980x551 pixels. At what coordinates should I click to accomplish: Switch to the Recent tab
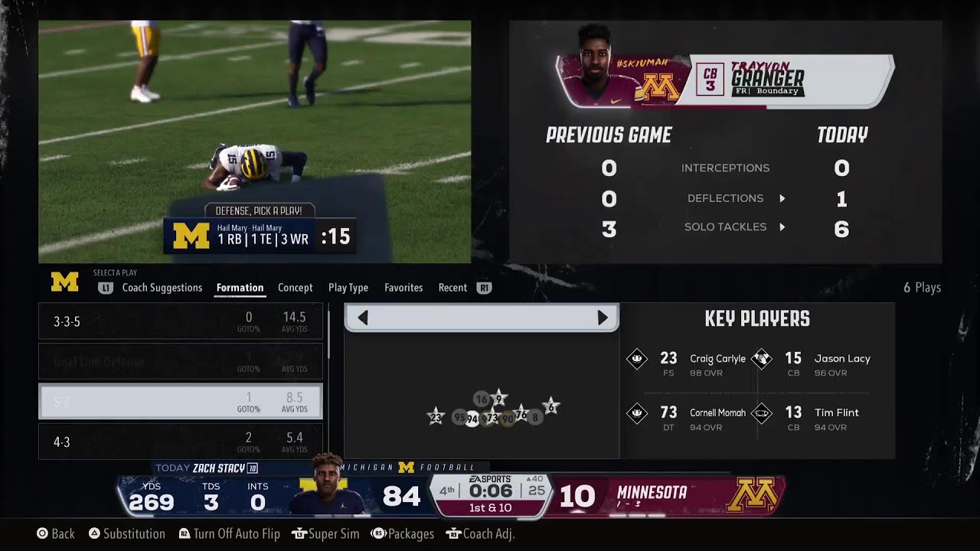point(452,288)
